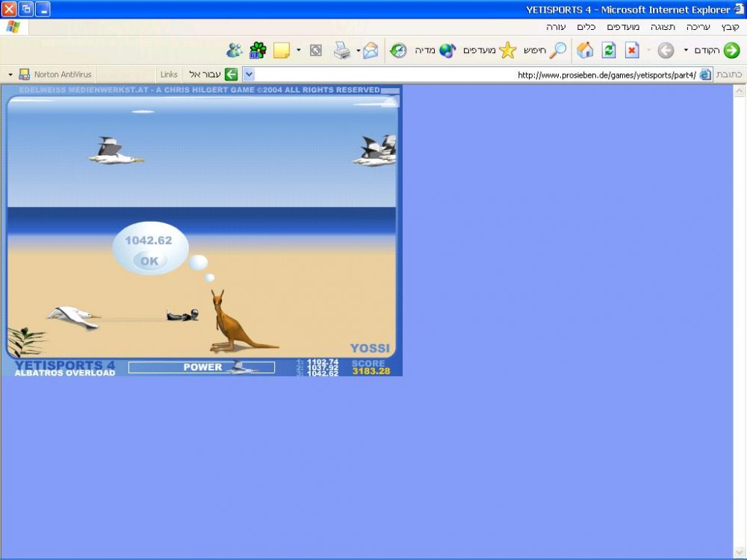The height and width of the screenshot is (560, 747).
Task: Open the Edit menu (עריכה)
Action: pyautogui.click(x=698, y=27)
